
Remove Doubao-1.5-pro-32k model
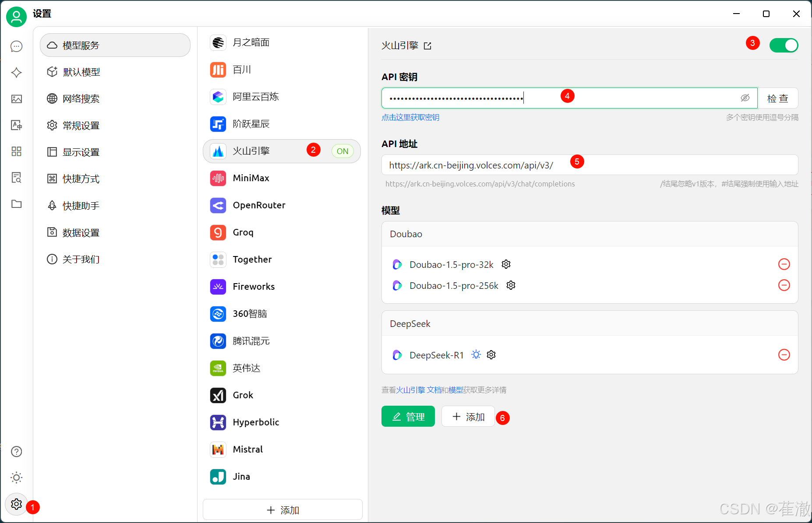pos(784,264)
